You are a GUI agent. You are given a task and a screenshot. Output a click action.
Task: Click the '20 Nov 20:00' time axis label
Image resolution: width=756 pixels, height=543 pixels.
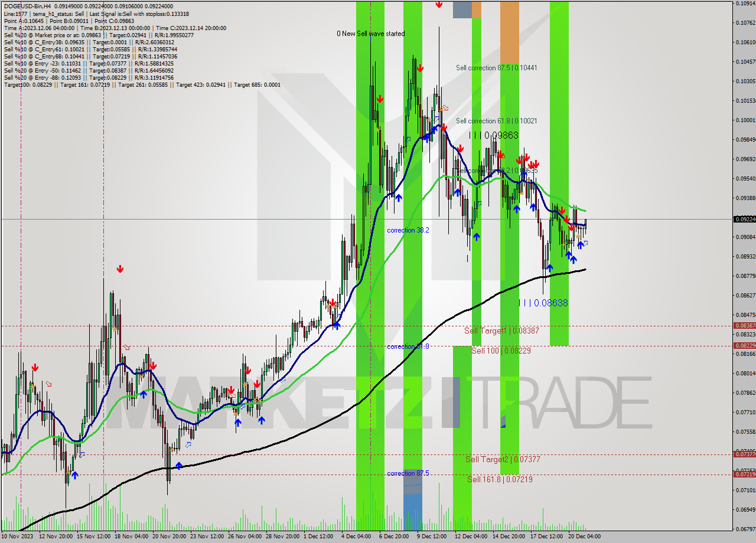169,537
